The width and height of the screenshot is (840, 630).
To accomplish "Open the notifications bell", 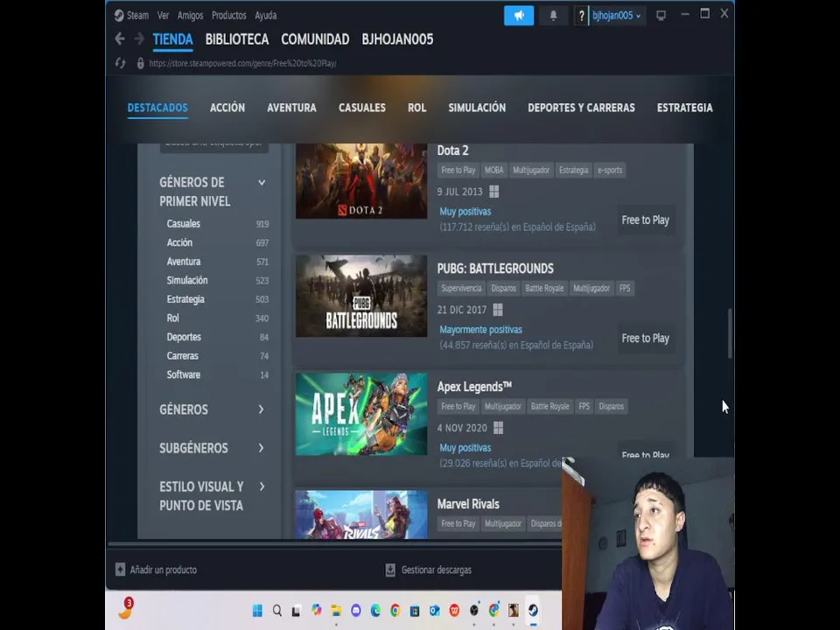I will pyautogui.click(x=553, y=16).
